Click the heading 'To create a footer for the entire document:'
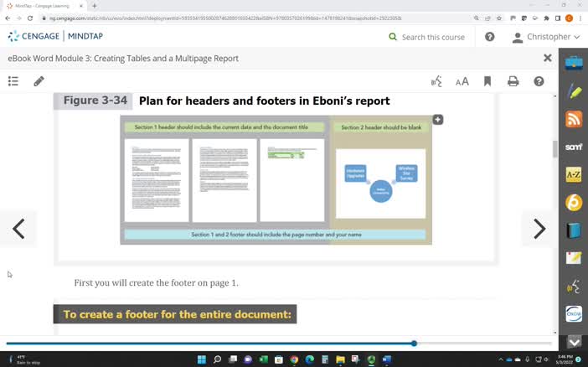 point(177,314)
